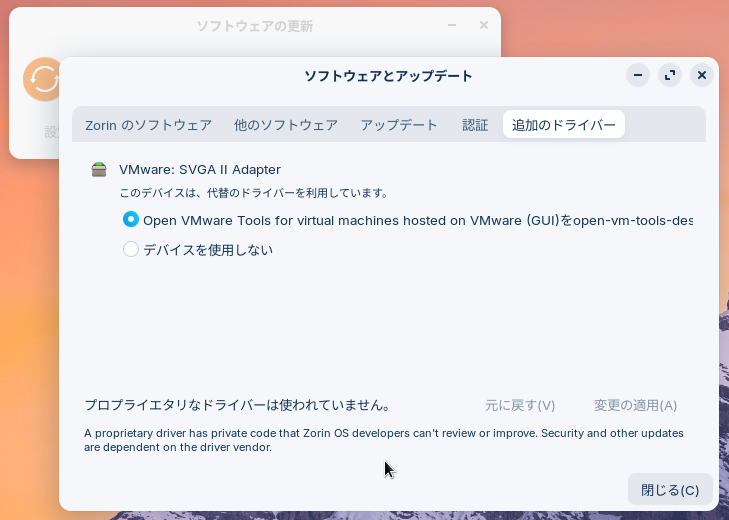Image resolution: width=729 pixels, height=520 pixels.
Task: Click the VMware SVGA II Adapter device icon
Action: [98, 170]
